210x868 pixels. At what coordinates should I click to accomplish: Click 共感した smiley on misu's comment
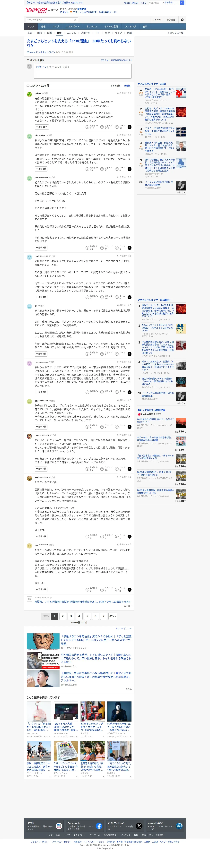(87, 127)
